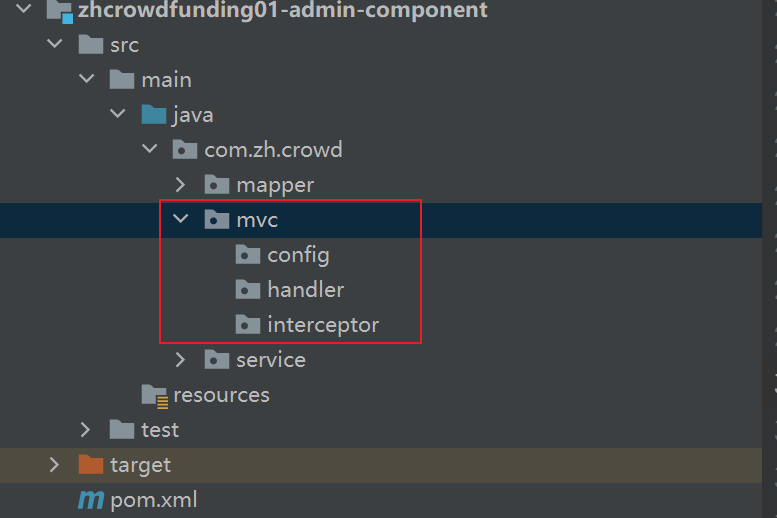Image resolution: width=777 pixels, height=518 pixels.
Task: Expand the test folder
Action: click(86, 430)
